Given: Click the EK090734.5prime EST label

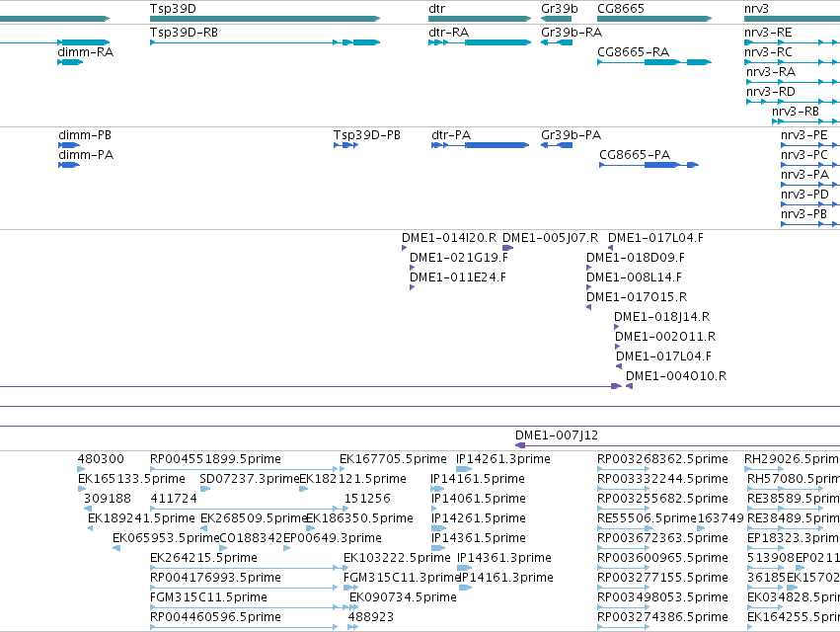Looking at the screenshot, I should 403,597.
